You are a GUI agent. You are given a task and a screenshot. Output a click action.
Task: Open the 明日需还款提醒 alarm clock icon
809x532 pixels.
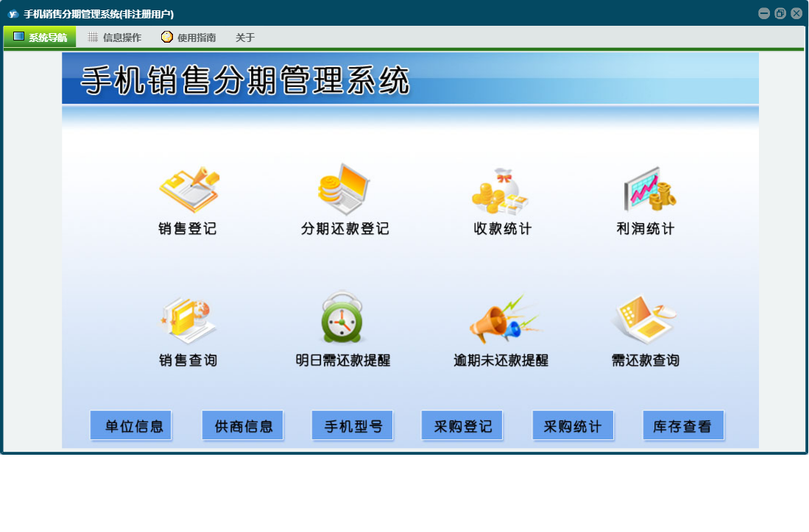(342, 318)
